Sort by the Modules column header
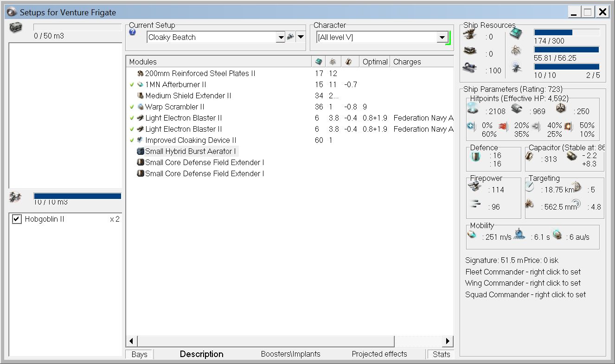The height and width of the screenshot is (364, 615). [x=219, y=62]
